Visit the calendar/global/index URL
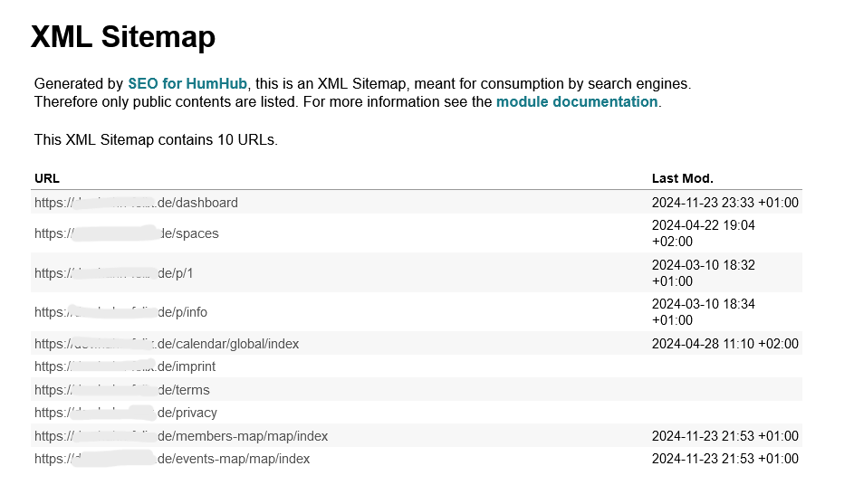The width and height of the screenshot is (854, 504). coord(167,344)
